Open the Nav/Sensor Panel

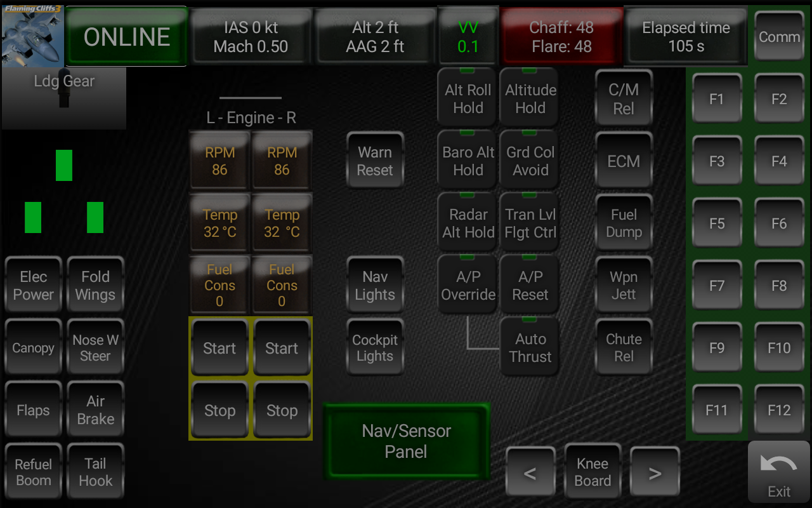click(406, 441)
